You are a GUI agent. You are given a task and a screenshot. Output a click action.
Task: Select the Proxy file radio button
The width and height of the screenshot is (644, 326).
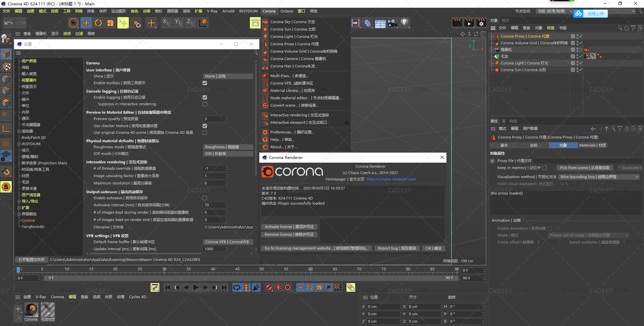(x=492, y=161)
